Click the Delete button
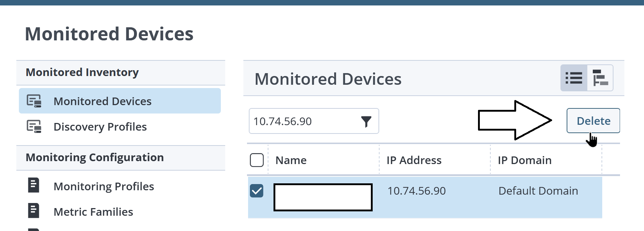Viewport: 644px width, 231px height. (x=593, y=121)
